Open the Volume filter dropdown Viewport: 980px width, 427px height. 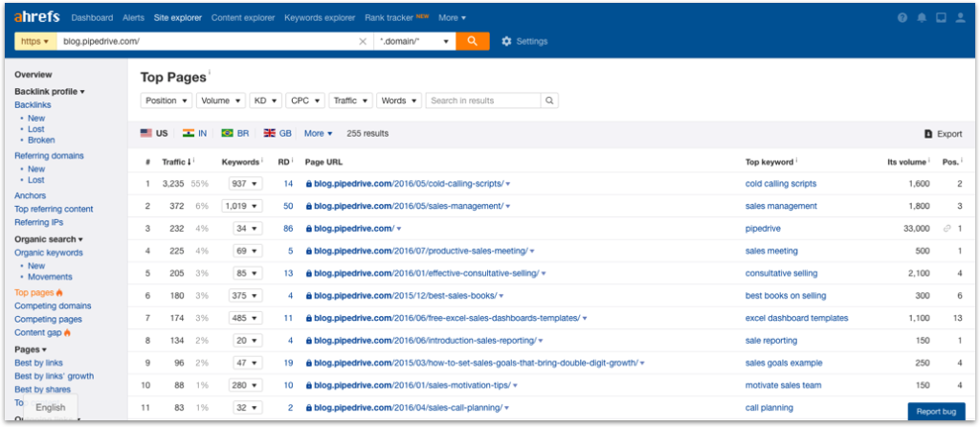tap(221, 101)
